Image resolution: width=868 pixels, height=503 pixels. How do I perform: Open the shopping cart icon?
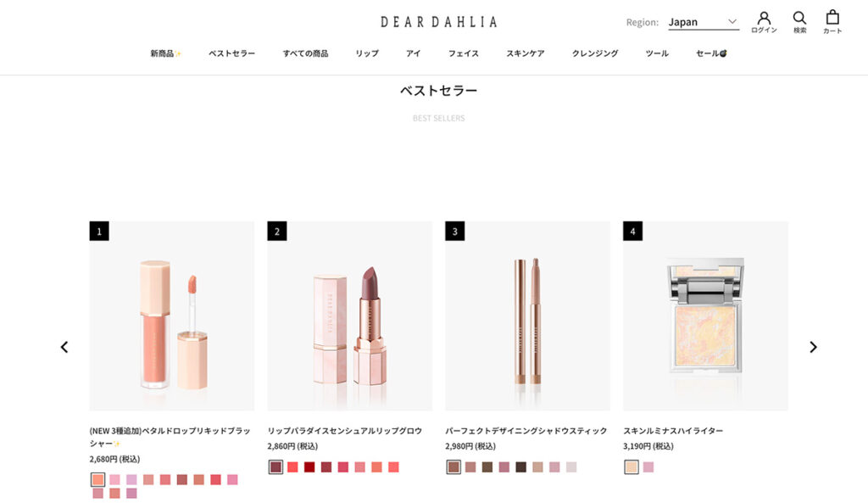832,22
